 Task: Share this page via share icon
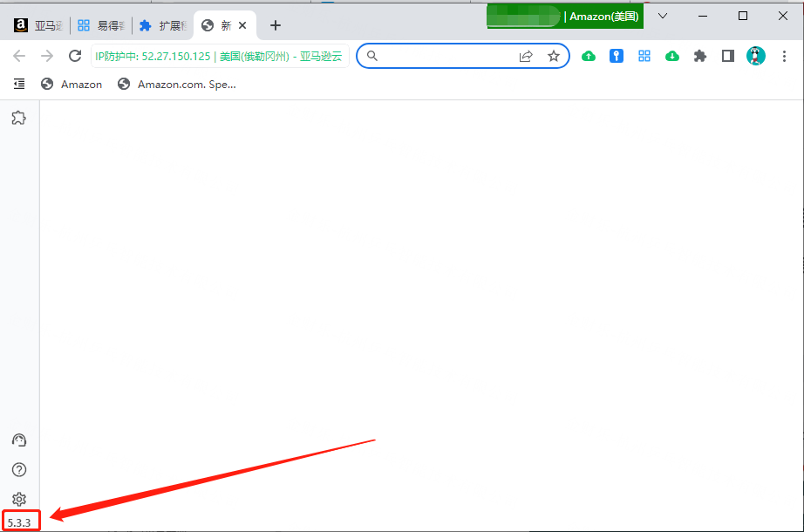526,56
